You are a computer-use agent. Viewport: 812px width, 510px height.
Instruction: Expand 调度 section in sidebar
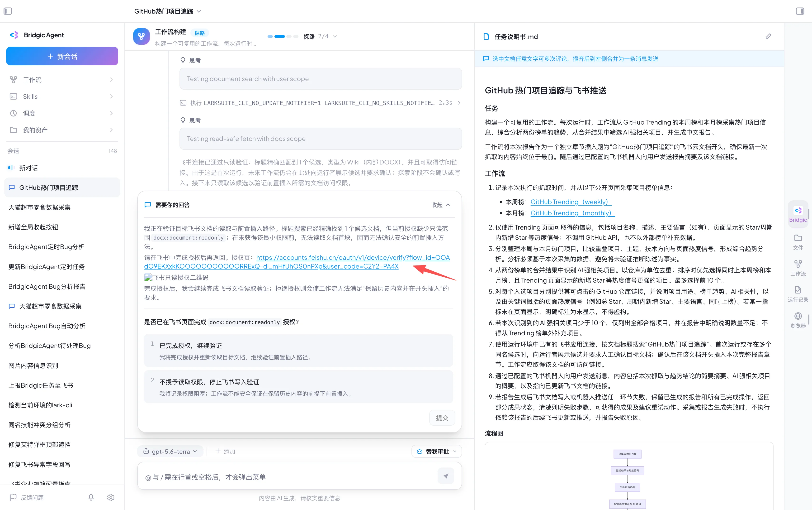coord(62,113)
